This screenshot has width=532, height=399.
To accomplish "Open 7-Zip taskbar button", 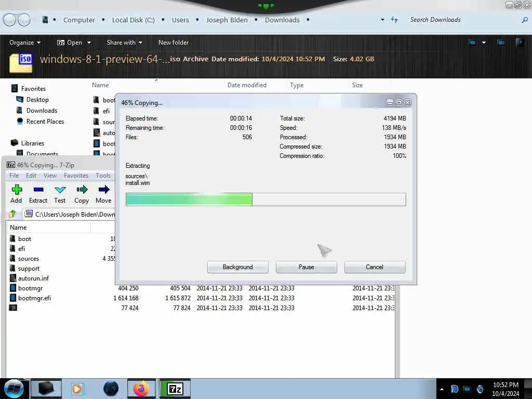I will coord(175,389).
